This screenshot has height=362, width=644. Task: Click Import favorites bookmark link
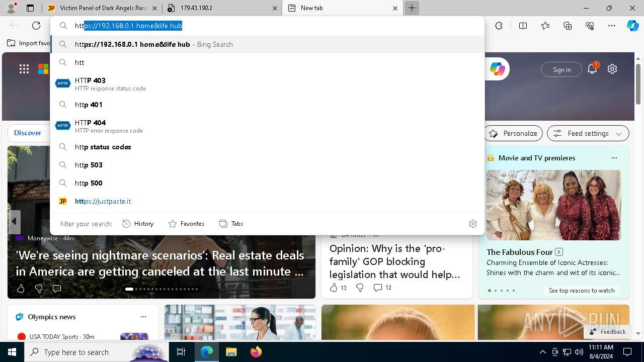(x=29, y=43)
